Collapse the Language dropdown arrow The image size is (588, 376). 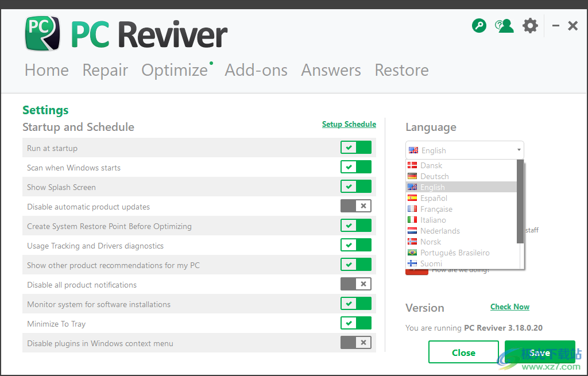pyautogui.click(x=519, y=150)
